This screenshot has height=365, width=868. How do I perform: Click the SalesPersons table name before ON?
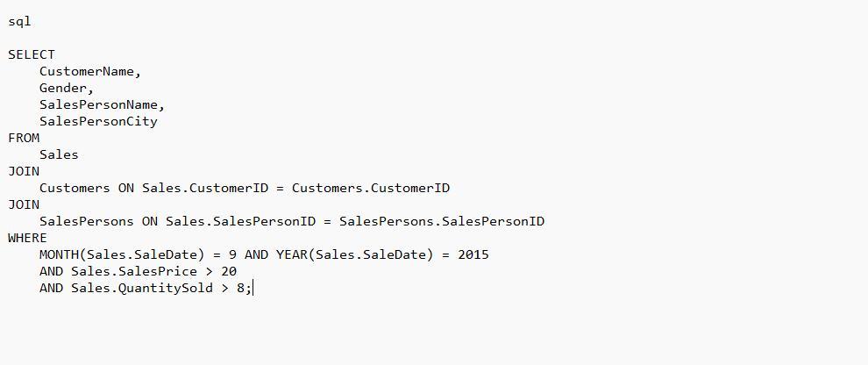point(87,221)
